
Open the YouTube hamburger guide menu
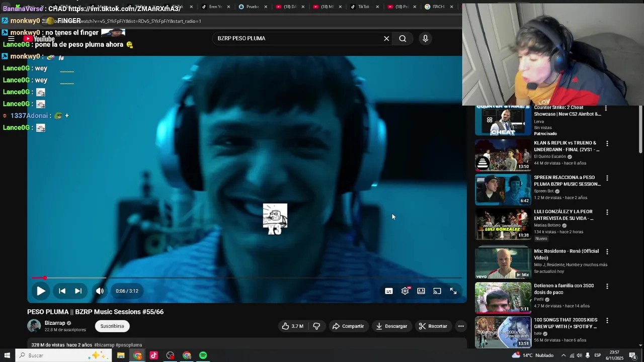point(11,39)
